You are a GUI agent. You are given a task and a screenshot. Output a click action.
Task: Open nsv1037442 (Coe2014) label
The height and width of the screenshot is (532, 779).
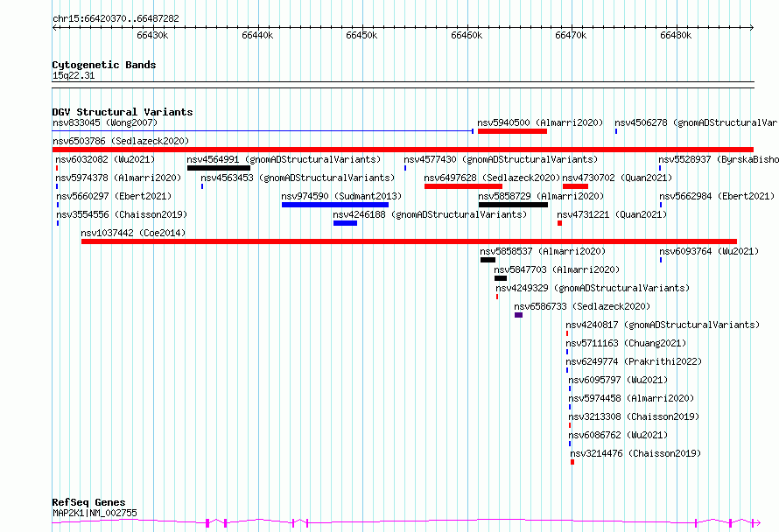point(133,233)
